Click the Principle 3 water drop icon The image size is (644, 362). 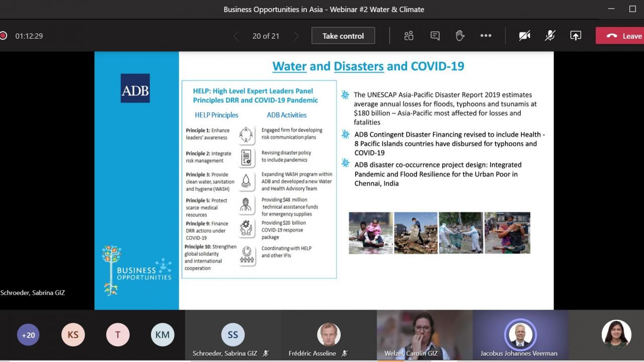(246, 181)
